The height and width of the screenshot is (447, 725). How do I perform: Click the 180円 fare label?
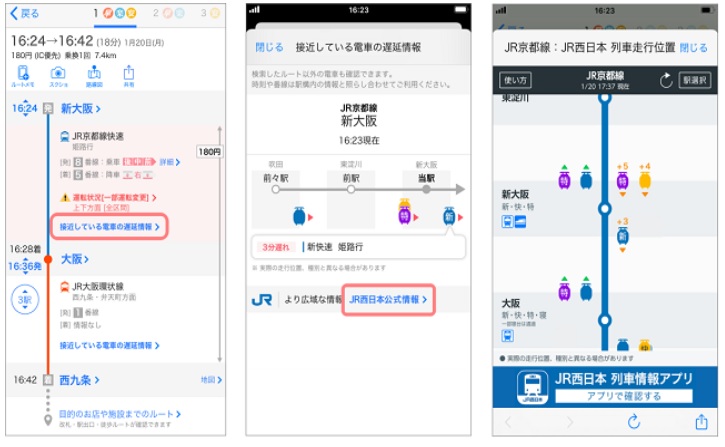[x=209, y=152]
